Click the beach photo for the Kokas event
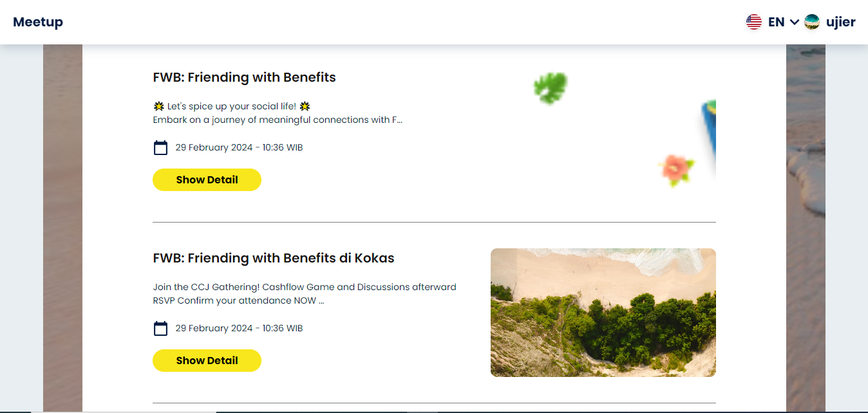This screenshot has width=868, height=413. pyautogui.click(x=603, y=312)
